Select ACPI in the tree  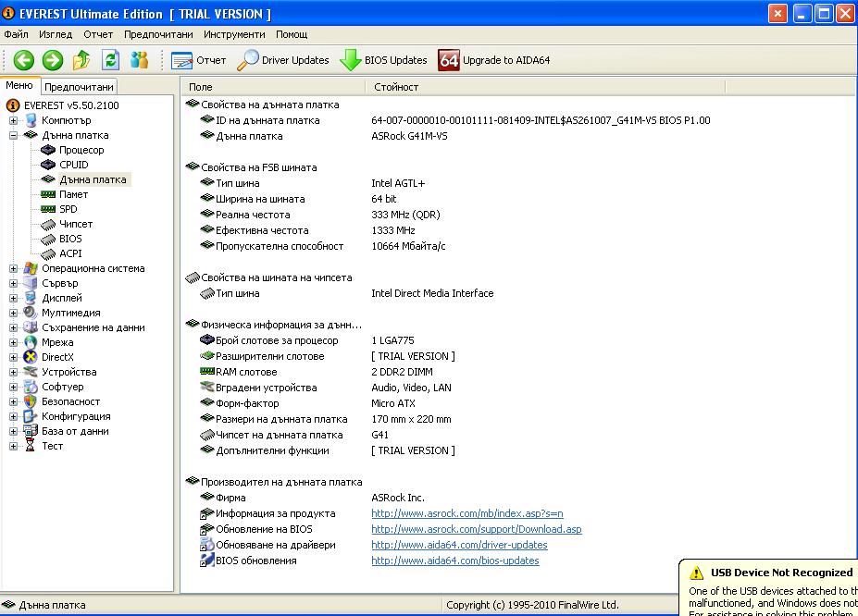[x=70, y=253]
